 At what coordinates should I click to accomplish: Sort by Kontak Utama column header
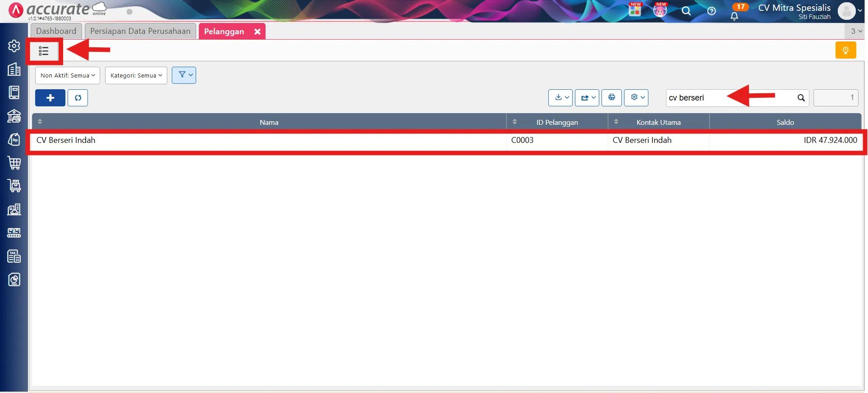point(659,122)
